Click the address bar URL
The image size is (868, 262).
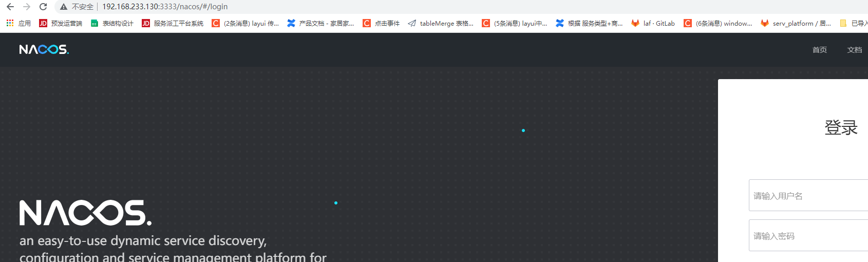(165, 7)
